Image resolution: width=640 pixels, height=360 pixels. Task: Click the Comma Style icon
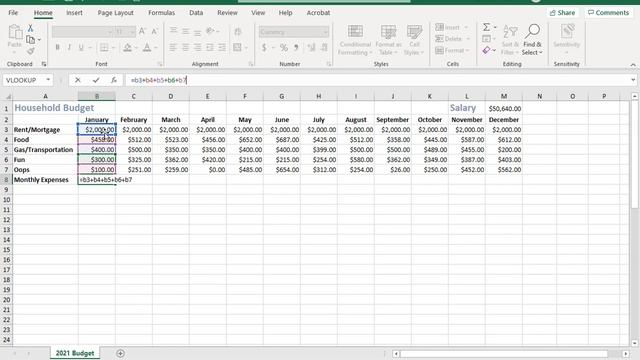pos(296,48)
